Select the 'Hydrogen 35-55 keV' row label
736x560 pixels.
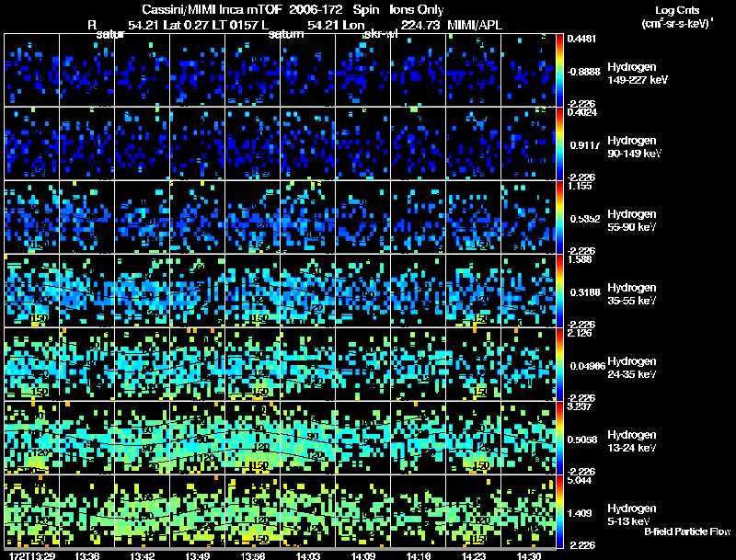click(x=632, y=294)
